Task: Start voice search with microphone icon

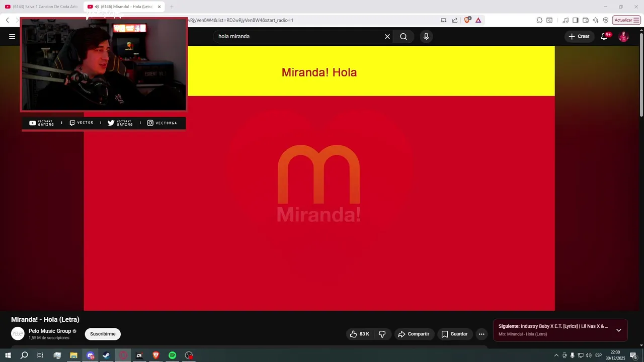Action: tap(426, 36)
